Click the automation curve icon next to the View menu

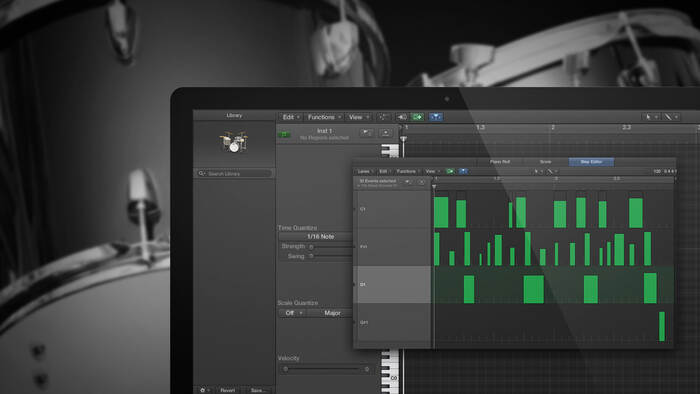pos(383,117)
